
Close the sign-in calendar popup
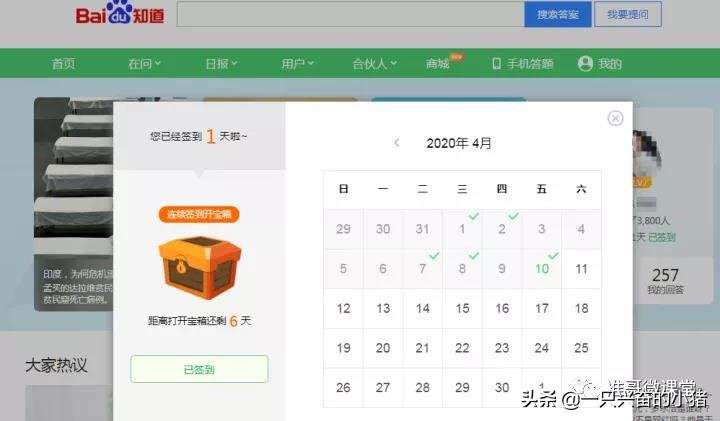tap(615, 118)
